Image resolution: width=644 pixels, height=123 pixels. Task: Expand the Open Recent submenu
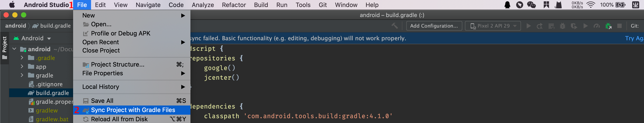tap(132, 42)
